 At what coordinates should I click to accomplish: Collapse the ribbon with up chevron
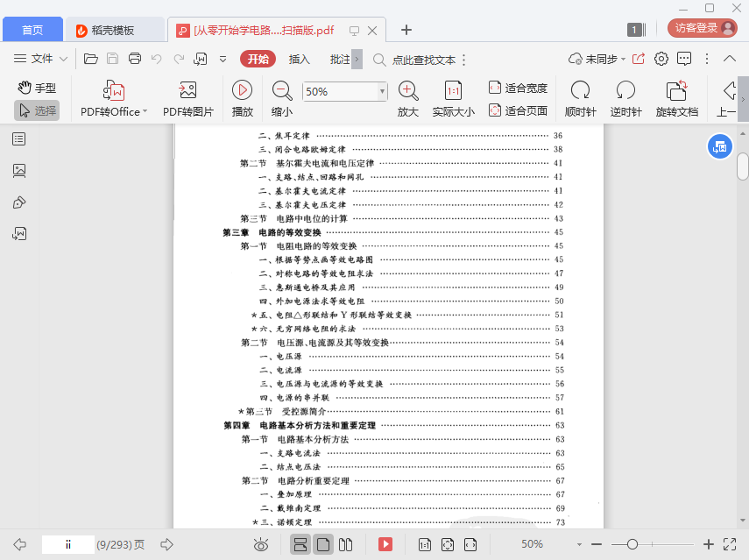[x=730, y=59]
